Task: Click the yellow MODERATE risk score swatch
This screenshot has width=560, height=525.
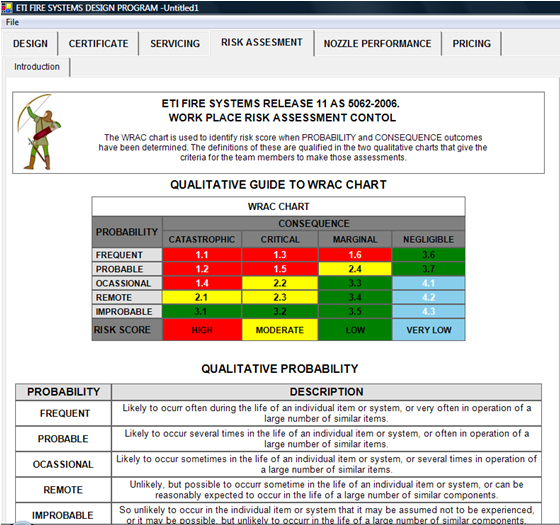Action: click(280, 330)
